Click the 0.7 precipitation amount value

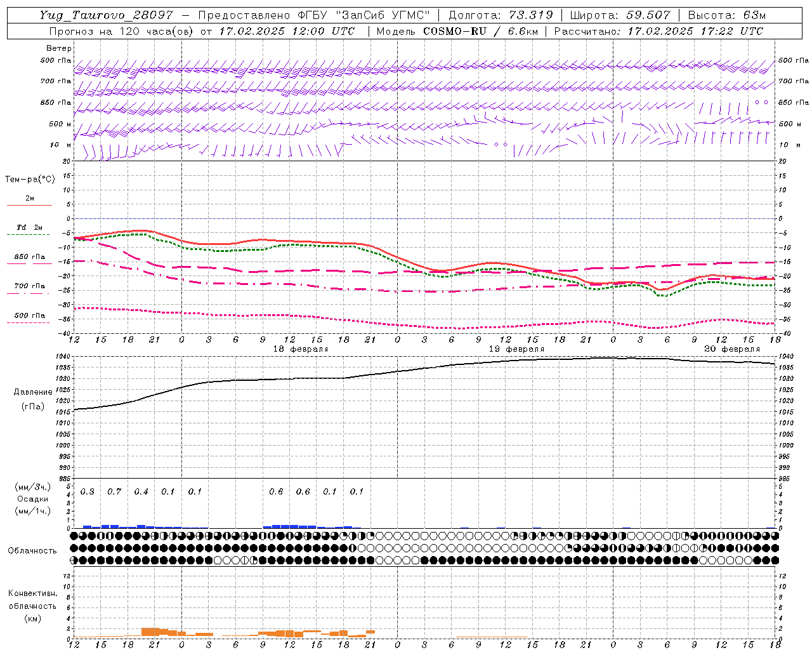click(114, 492)
